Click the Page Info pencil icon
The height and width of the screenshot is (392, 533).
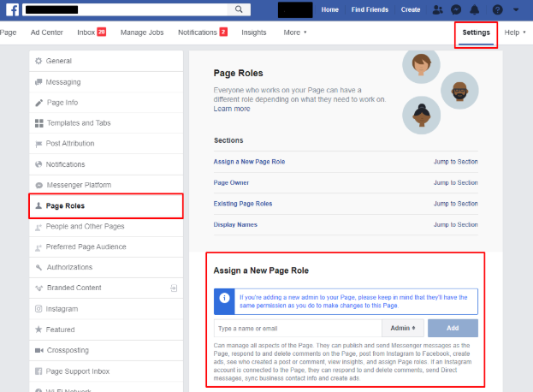38,103
